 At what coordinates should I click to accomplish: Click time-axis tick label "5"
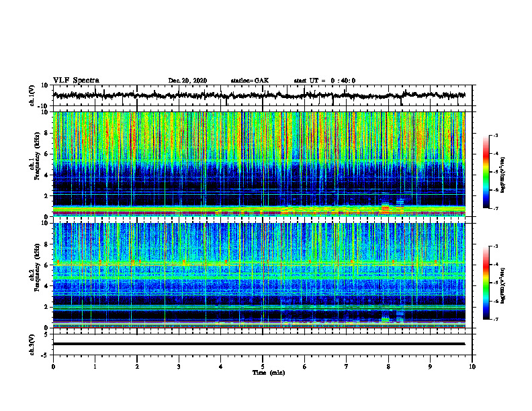tap(263, 367)
